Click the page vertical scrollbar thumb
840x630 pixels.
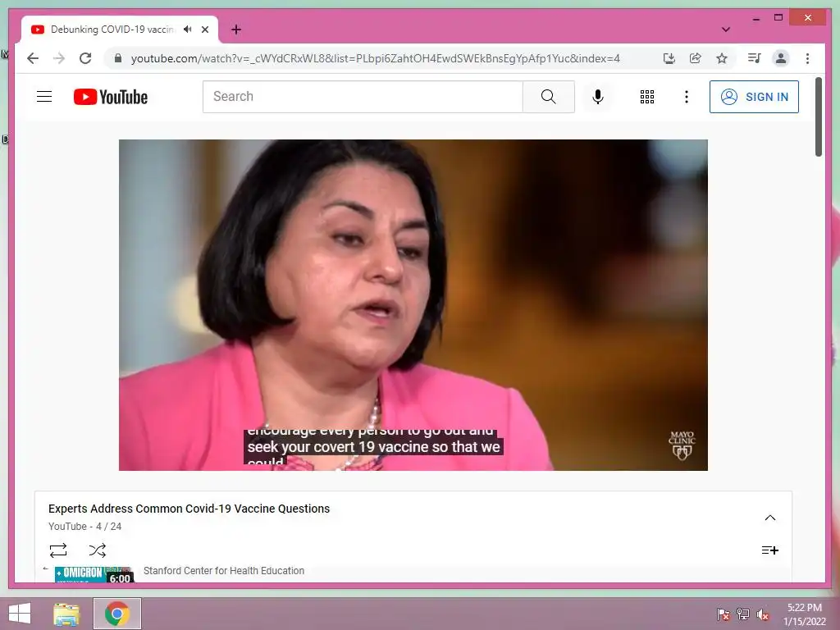818,116
